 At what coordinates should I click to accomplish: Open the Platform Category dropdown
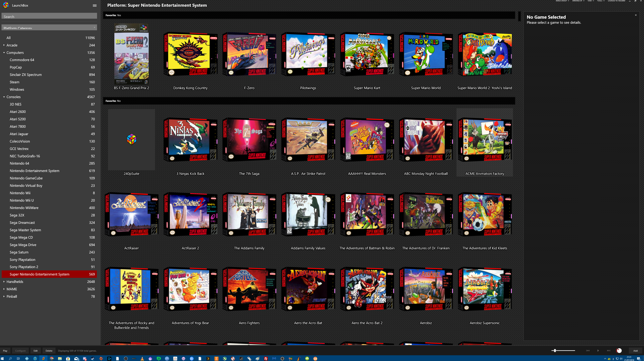tap(49, 27)
